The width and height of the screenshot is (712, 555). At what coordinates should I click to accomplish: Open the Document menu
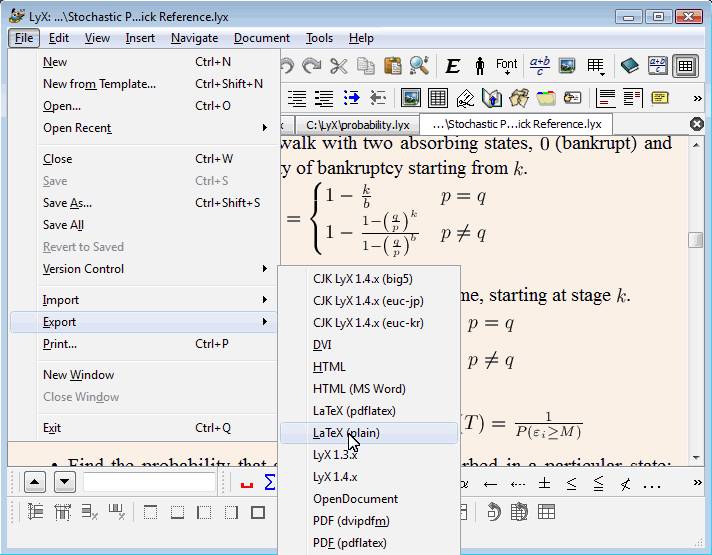pos(262,38)
